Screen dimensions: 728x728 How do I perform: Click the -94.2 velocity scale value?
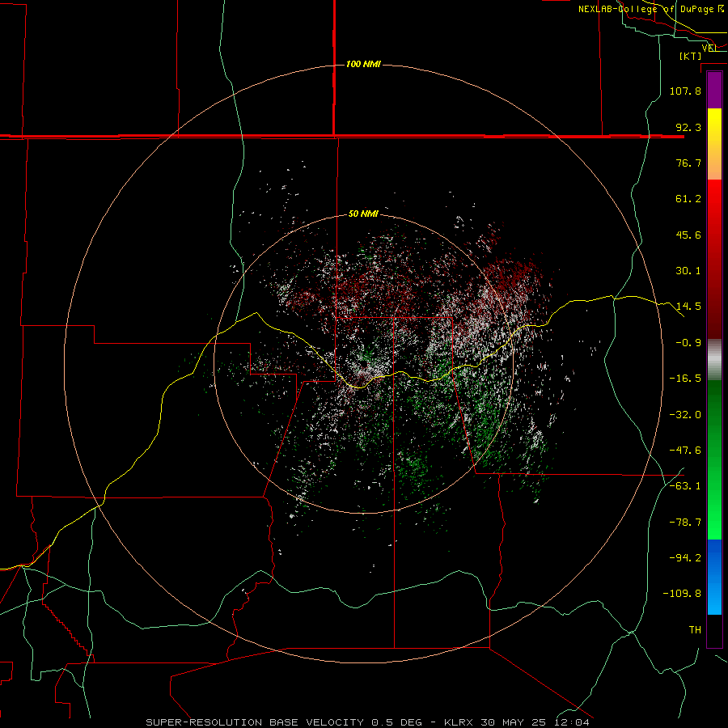point(685,558)
